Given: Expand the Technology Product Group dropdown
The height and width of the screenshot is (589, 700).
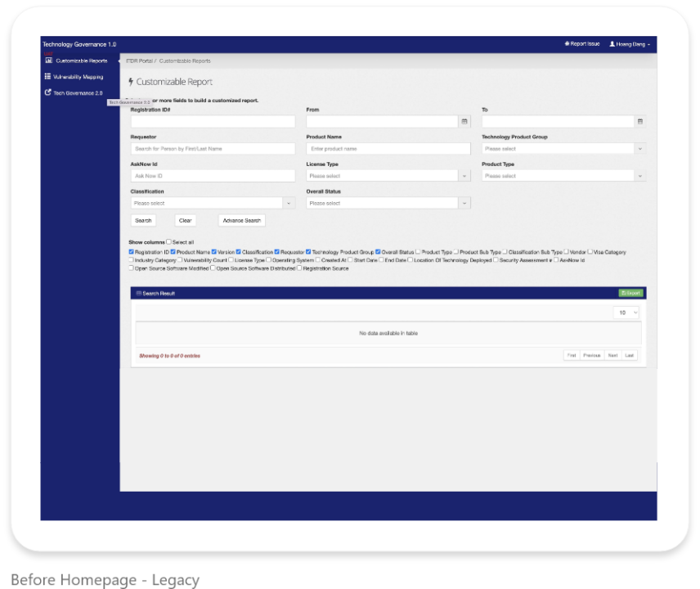Looking at the screenshot, I should pos(563,149).
